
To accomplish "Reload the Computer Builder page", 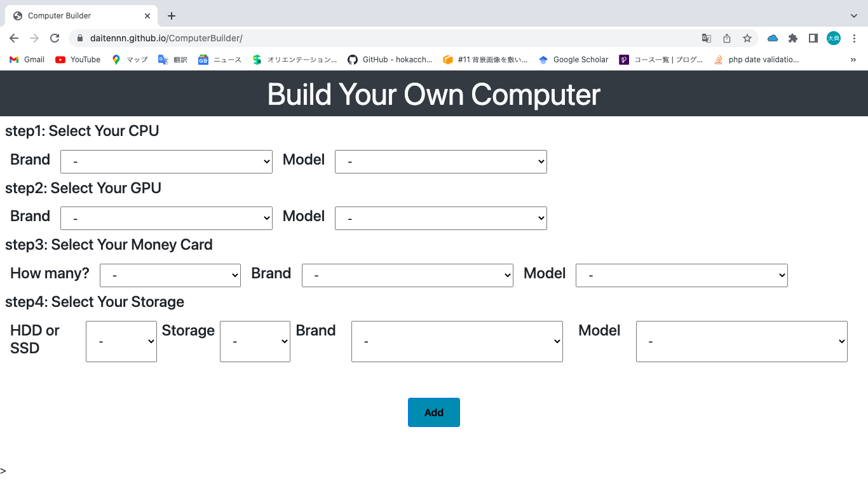I will [x=55, y=38].
